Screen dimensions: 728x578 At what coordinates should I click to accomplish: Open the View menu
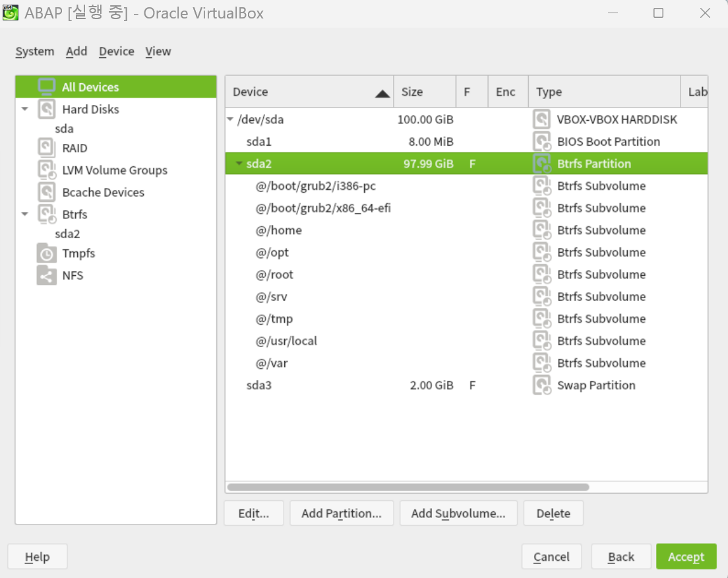(x=158, y=51)
